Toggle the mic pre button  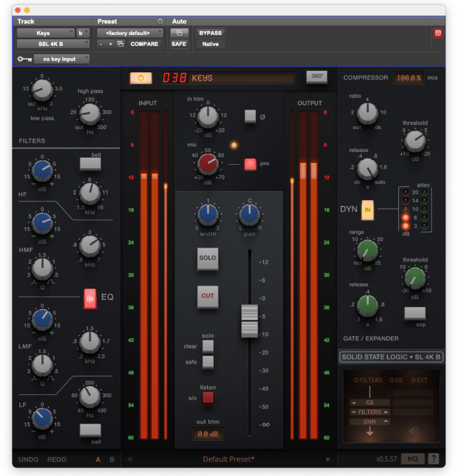[250, 164]
